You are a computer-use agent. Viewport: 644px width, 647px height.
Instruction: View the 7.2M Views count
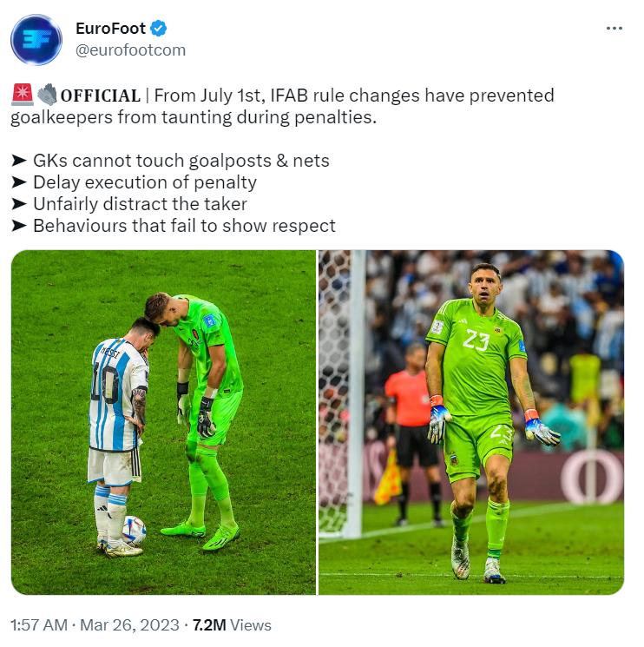(x=232, y=624)
